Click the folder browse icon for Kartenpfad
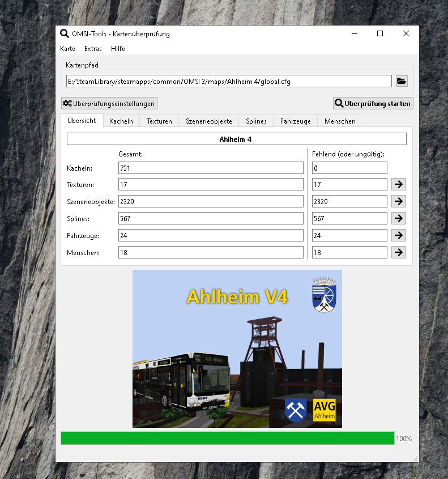448x479 pixels. click(x=402, y=81)
